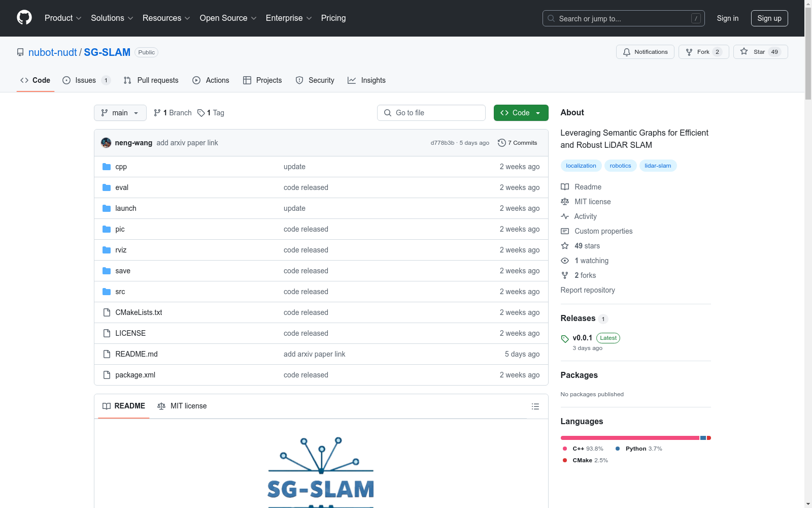Open the green Code dropdown button
This screenshot has height=508, width=812.
click(x=521, y=113)
